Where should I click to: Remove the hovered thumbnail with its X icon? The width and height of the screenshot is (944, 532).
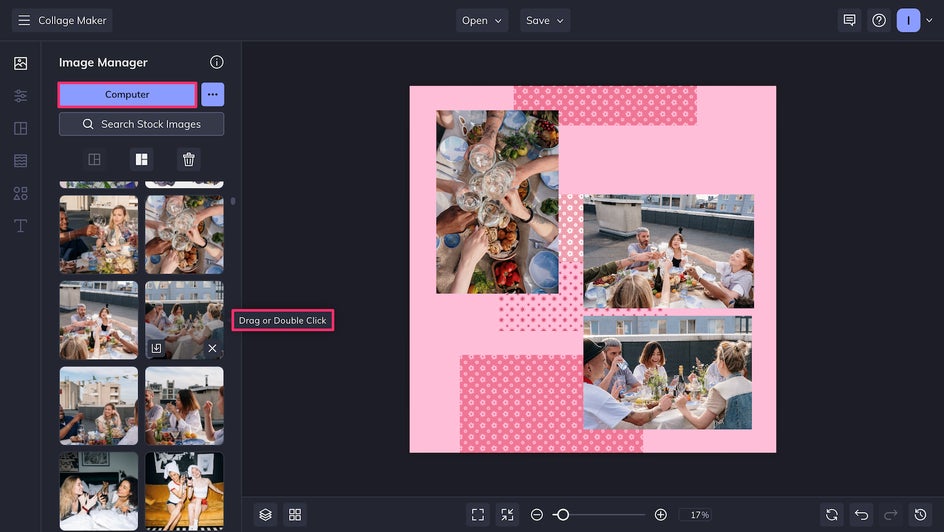point(213,348)
